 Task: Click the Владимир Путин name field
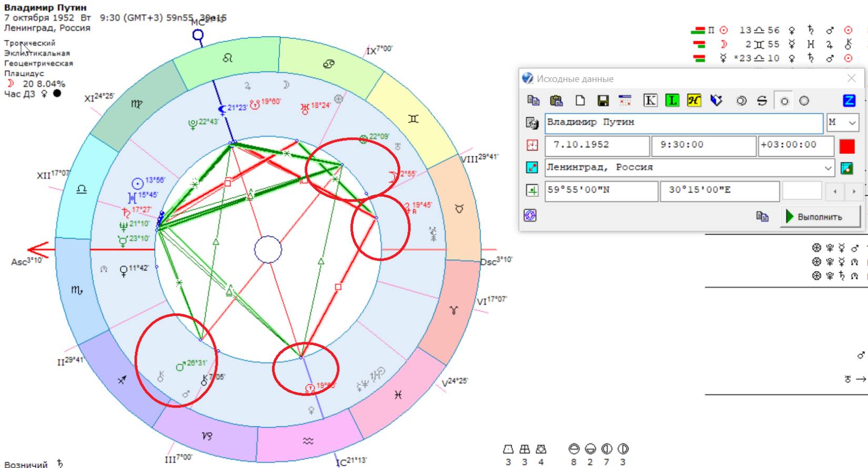[683, 123]
